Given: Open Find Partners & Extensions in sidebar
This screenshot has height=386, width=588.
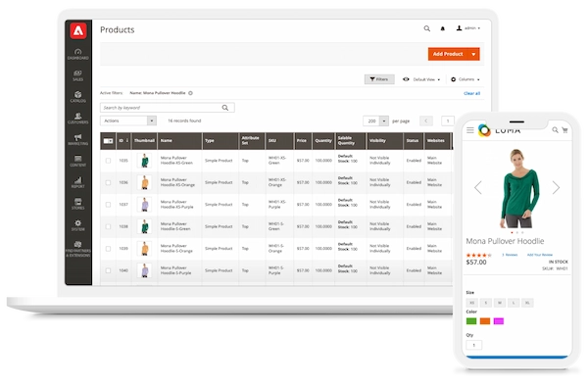Looking at the screenshot, I should (x=78, y=249).
